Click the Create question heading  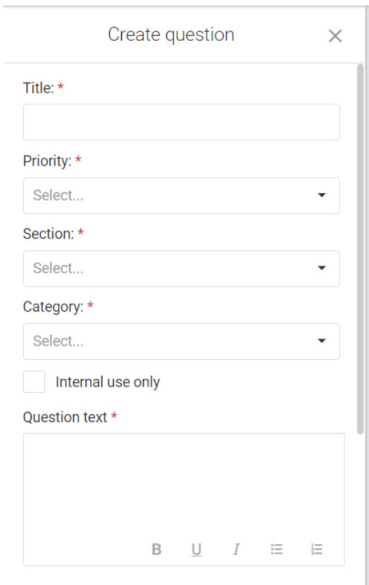coord(171,35)
